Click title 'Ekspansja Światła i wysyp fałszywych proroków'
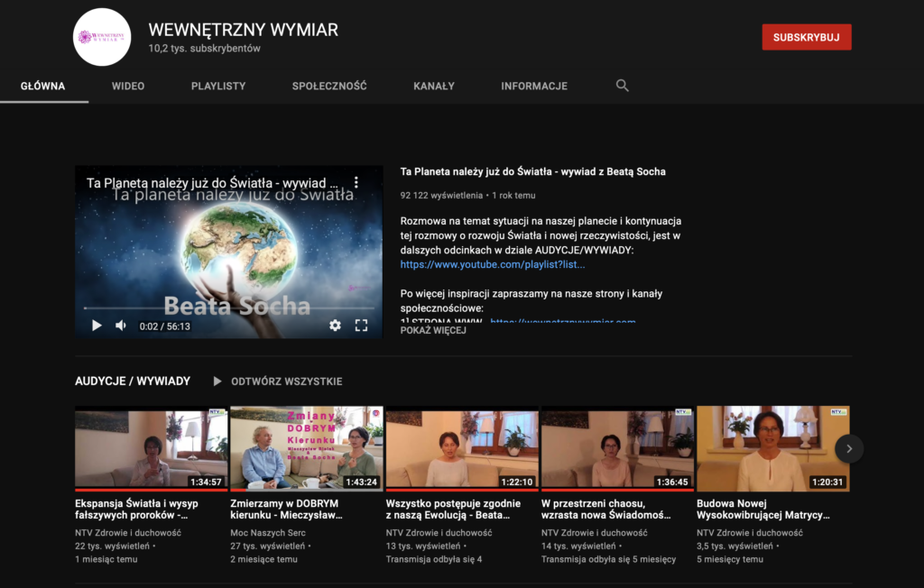Image resolution: width=924 pixels, height=588 pixels. (x=136, y=509)
